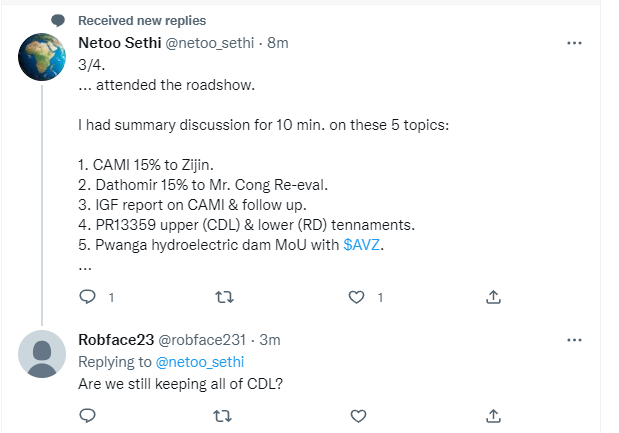Image resolution: width=619 pixels, height=433 pixels.
Task: Like Robface23's reply about CDL
Action: (355, 415)
